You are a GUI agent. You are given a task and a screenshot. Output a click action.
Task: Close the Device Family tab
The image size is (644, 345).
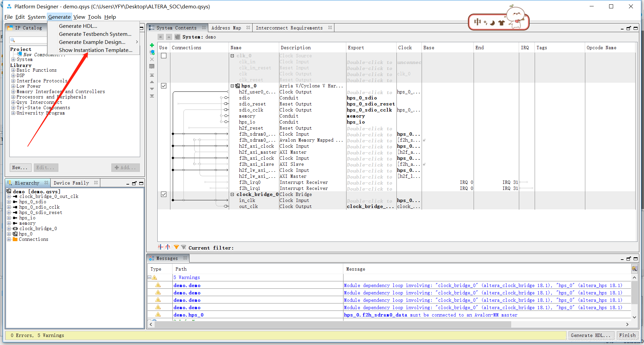[96, 183]
